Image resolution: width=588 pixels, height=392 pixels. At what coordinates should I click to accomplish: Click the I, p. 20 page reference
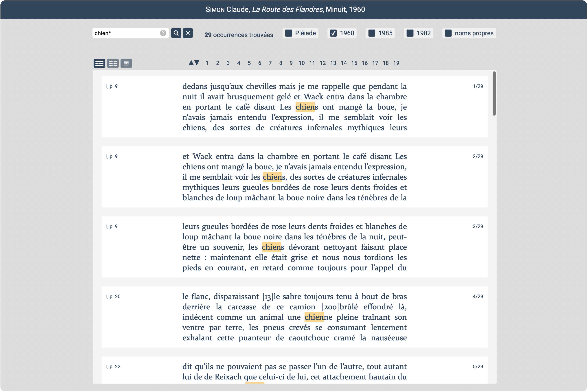tap(113, 297)
